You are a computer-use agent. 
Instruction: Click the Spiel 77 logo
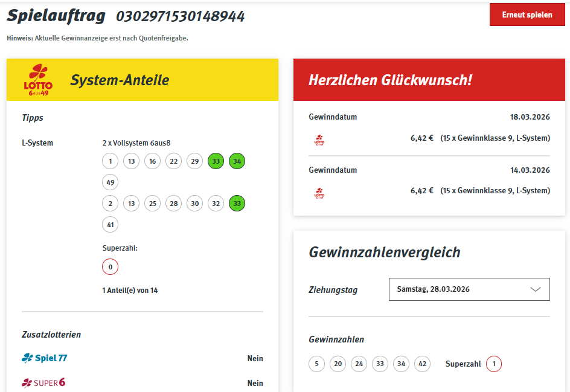pos(45,358)
